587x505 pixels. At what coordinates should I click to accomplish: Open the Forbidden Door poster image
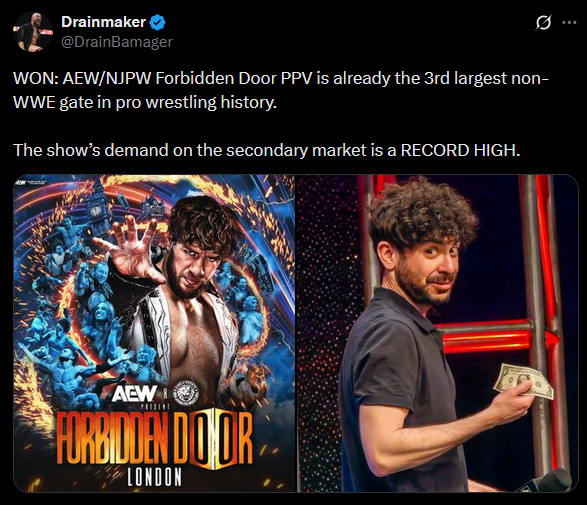tap(154, 333)
